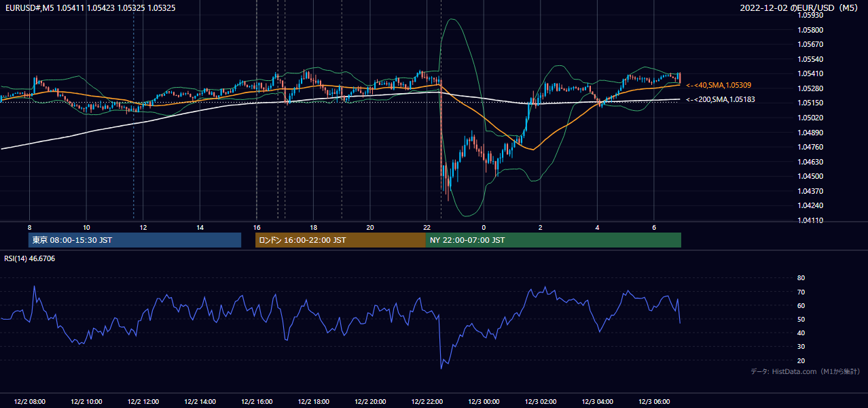The width and height of the screenshot is (868, 408).
Task: Click the 12/2 14:00 date label
Action: point(200,401)
